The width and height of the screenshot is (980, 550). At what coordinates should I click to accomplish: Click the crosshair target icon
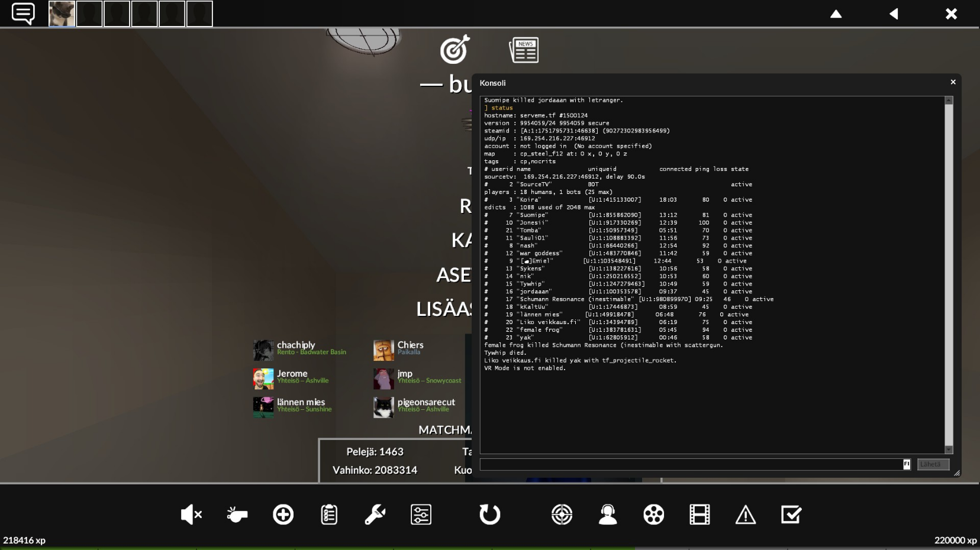click(562, 515)
